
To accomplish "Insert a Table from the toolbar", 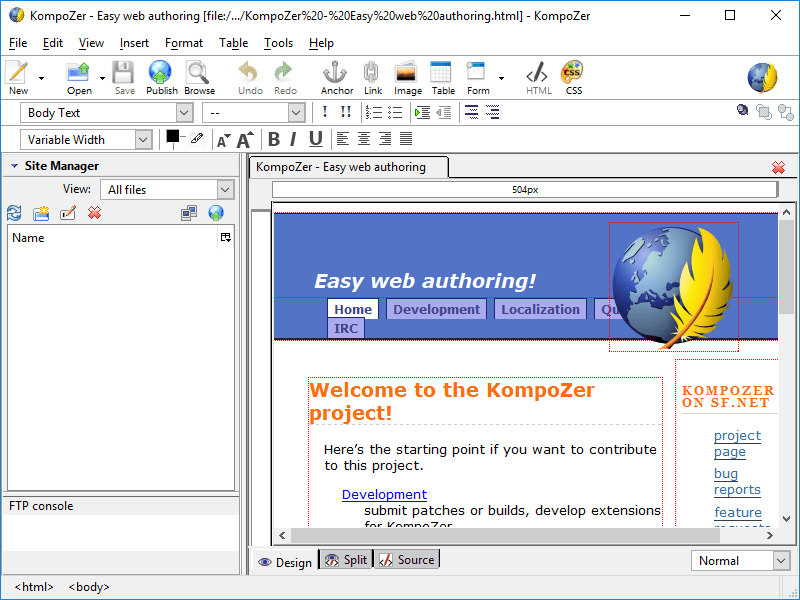I will coord(441,72).
